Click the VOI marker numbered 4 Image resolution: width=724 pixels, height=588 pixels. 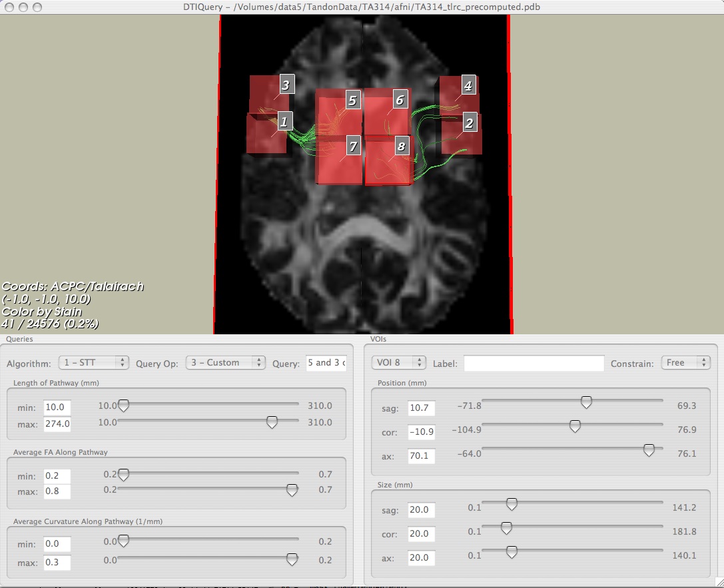(x=468, y=86)
